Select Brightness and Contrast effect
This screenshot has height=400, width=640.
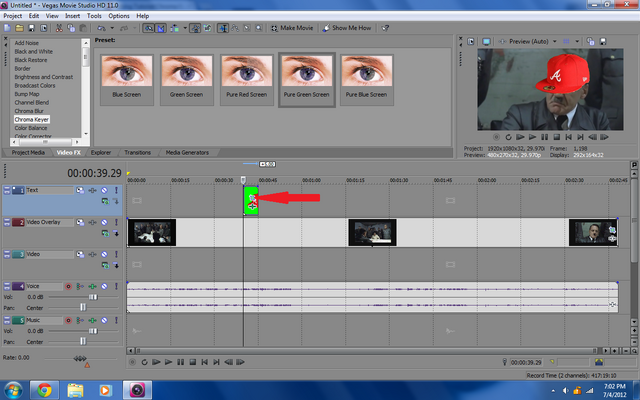click(x=44, y=77)
